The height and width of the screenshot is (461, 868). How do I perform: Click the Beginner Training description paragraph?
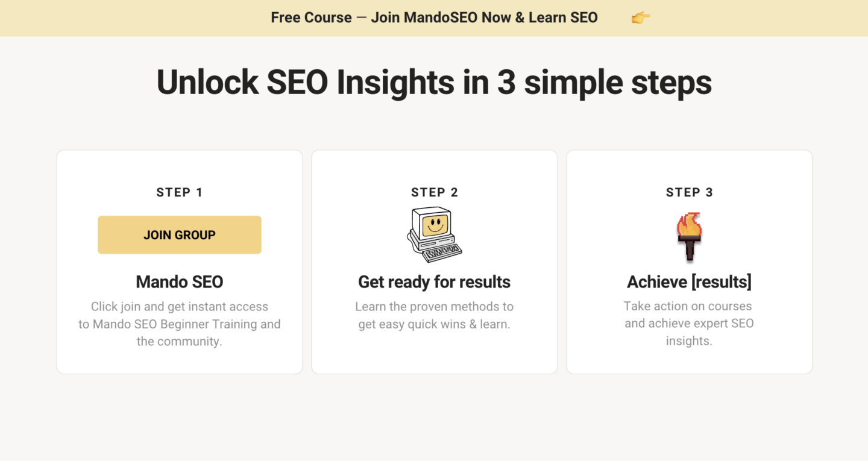pyautogui.click(x=180, y=324)
